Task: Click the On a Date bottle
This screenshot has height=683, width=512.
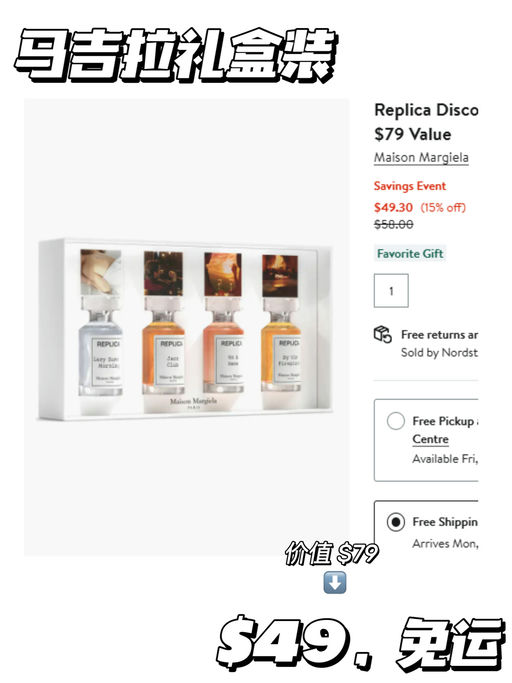Action: [223, 323]
